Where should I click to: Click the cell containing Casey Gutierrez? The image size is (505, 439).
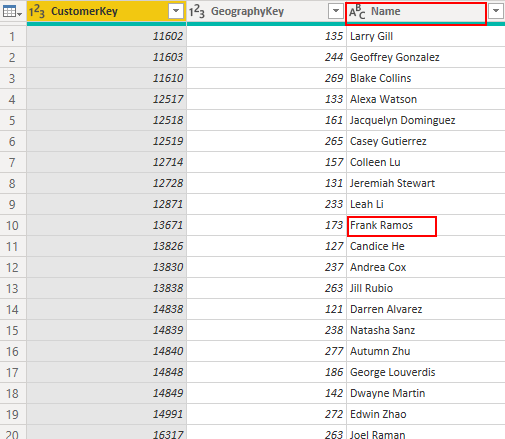(x=426, y=141)
